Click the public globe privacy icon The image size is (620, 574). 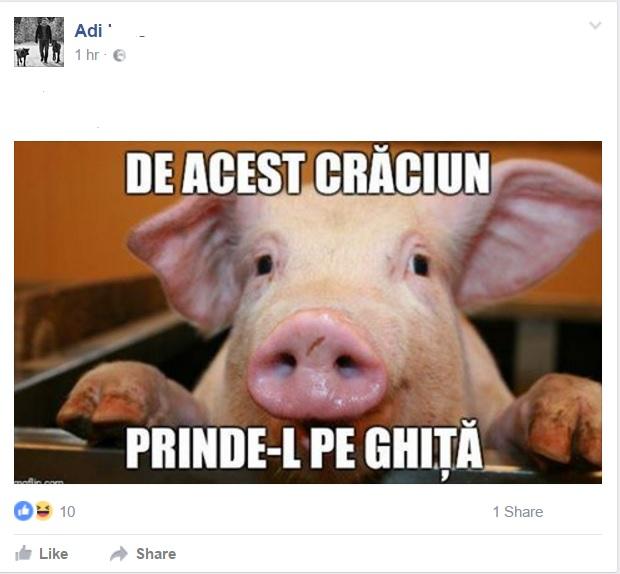point(119,55)
